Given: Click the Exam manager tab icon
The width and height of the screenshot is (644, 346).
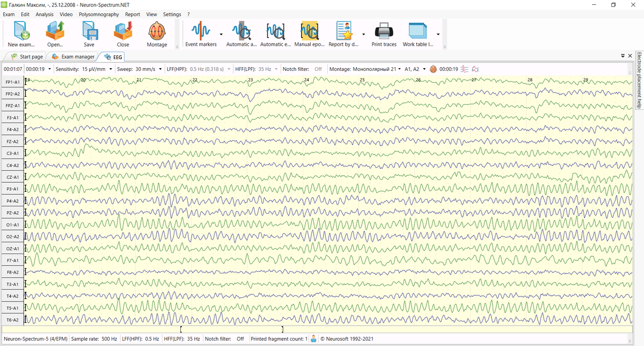Looking at the screenshot, I should point(55,56).
